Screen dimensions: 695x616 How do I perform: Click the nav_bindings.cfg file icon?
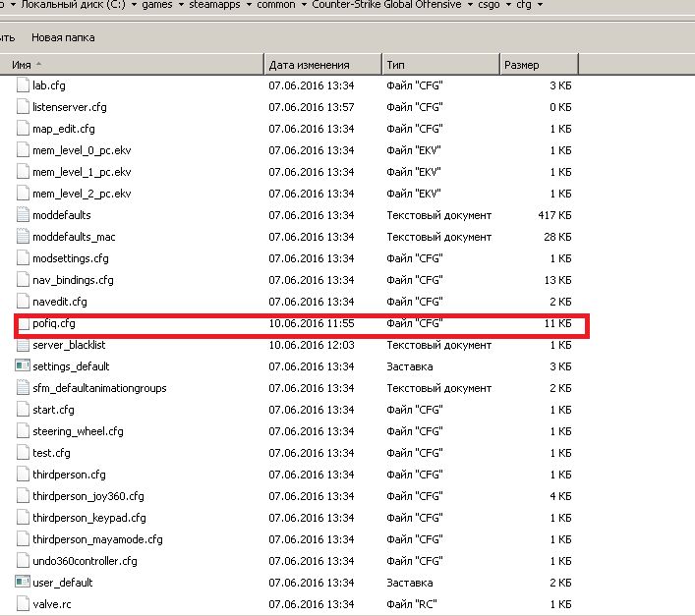click(23, 280)
